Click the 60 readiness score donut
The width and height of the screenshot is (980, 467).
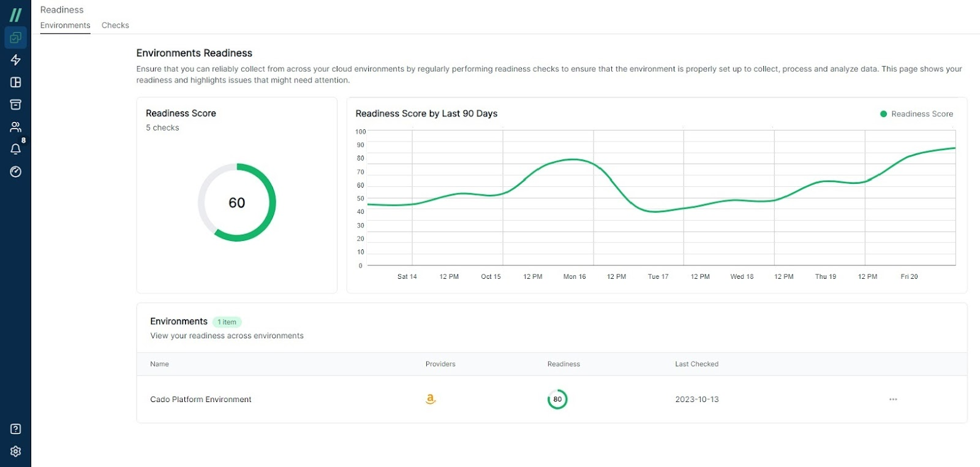tap(237, 202)
